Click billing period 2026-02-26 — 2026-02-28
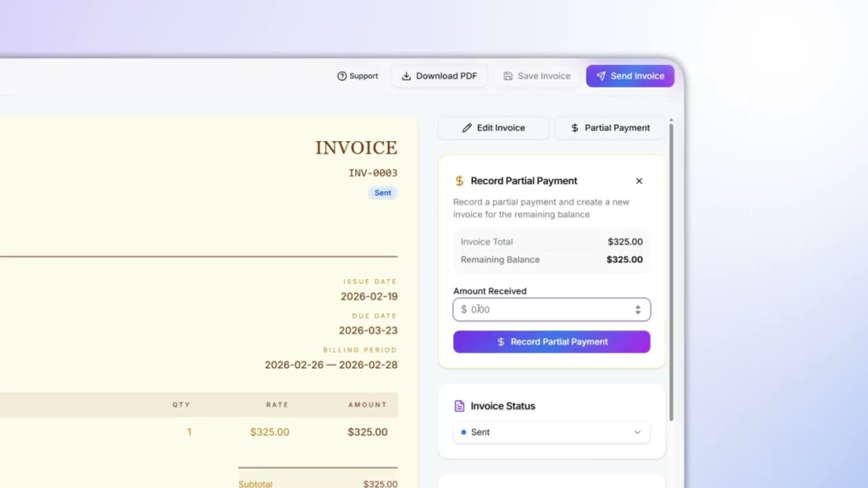This screenshot has height=488, width=868. pos(331,365)
